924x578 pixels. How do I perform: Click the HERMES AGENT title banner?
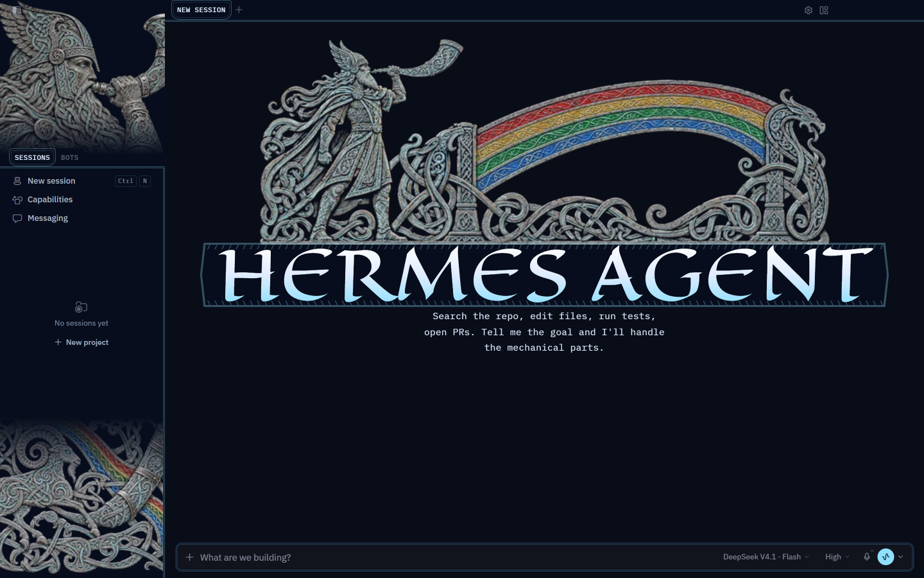544,275
